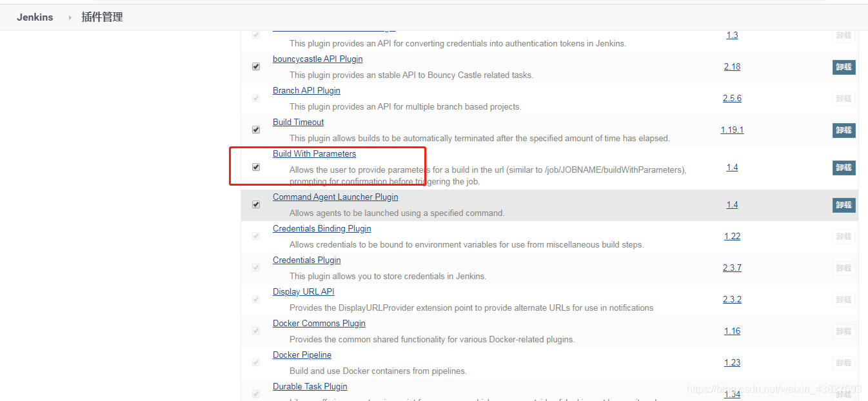Open the Build Timeout plugin link
Screen dimensions: 868x401
[298, 122]
